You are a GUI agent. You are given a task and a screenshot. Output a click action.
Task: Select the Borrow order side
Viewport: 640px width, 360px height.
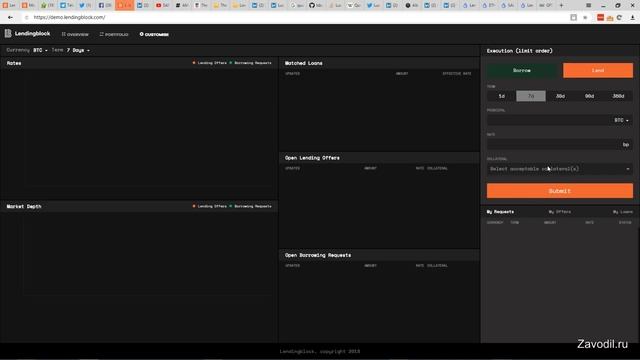point(522,71)
